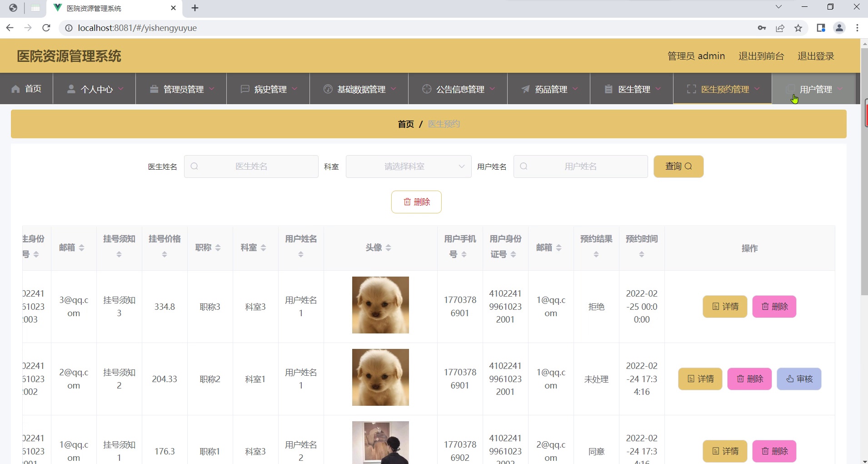
Task: Click the icon beside 公告信息管理
Action: tap(427, 89)
